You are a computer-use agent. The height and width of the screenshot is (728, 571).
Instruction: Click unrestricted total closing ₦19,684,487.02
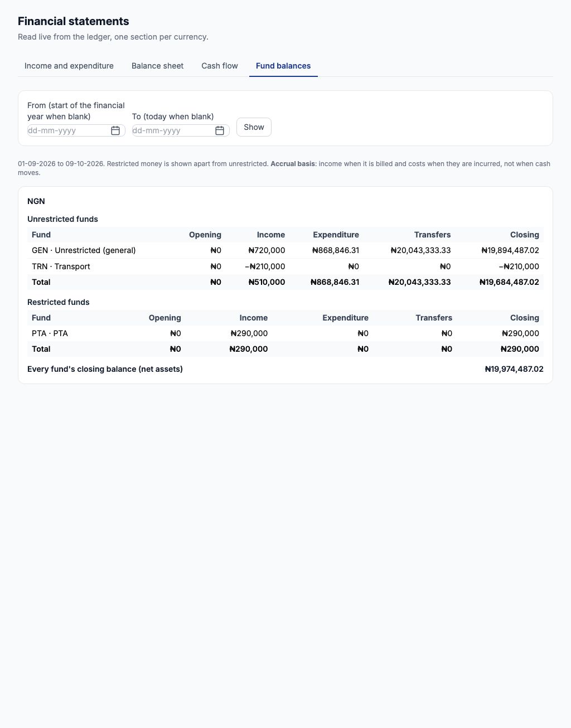pos(509,282)
